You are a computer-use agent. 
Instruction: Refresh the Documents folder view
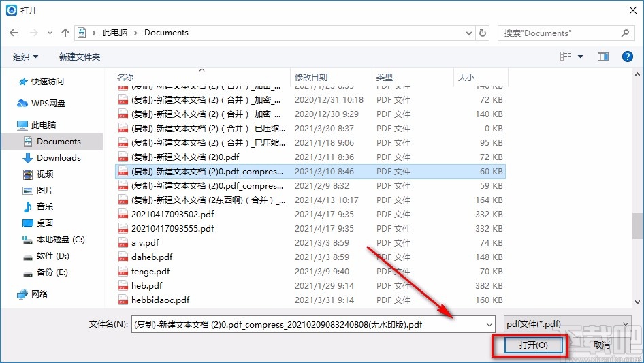click(x=483, y=33)
